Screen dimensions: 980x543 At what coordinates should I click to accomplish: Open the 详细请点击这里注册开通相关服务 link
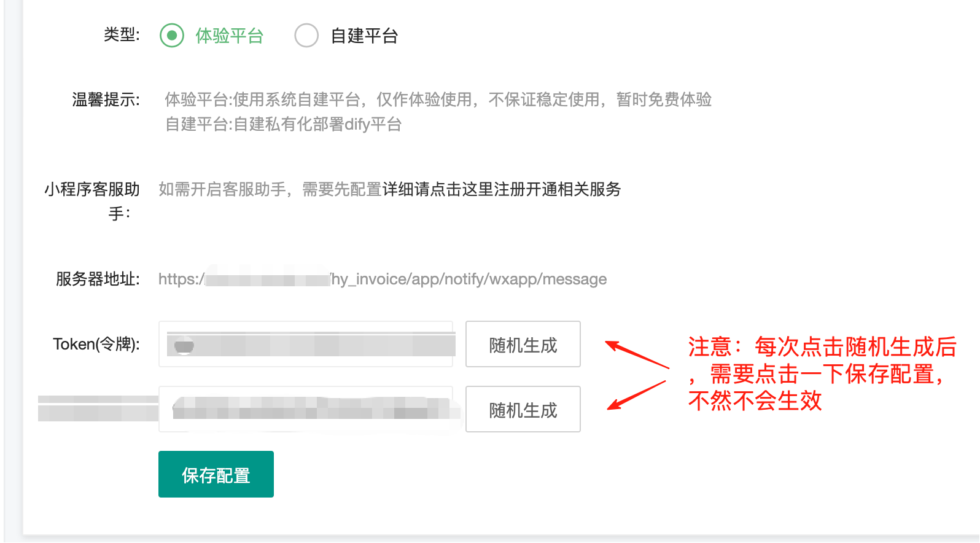coord(502,189)
